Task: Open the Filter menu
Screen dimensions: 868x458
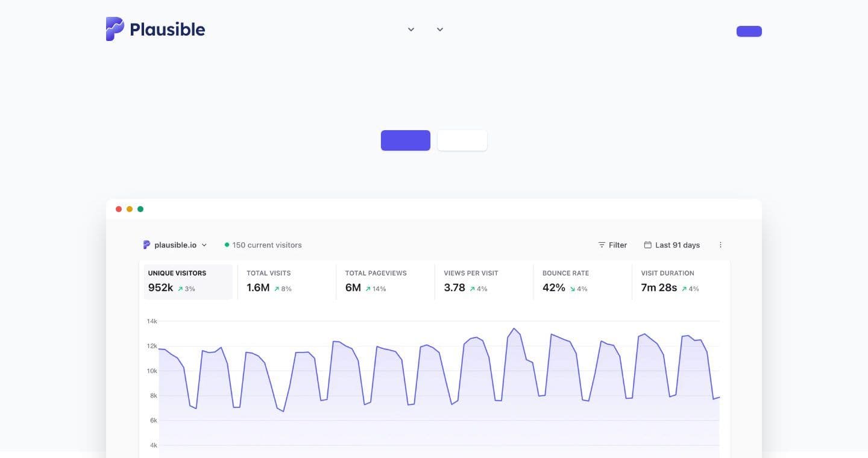Action: (x=612, y=245)
